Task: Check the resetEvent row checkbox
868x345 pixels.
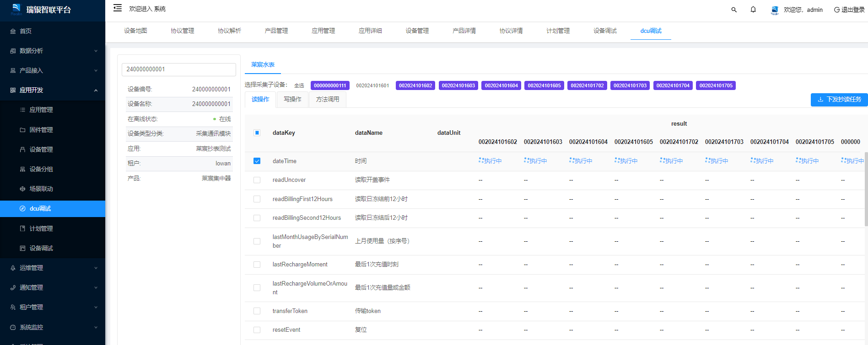Action: point(257,330)
